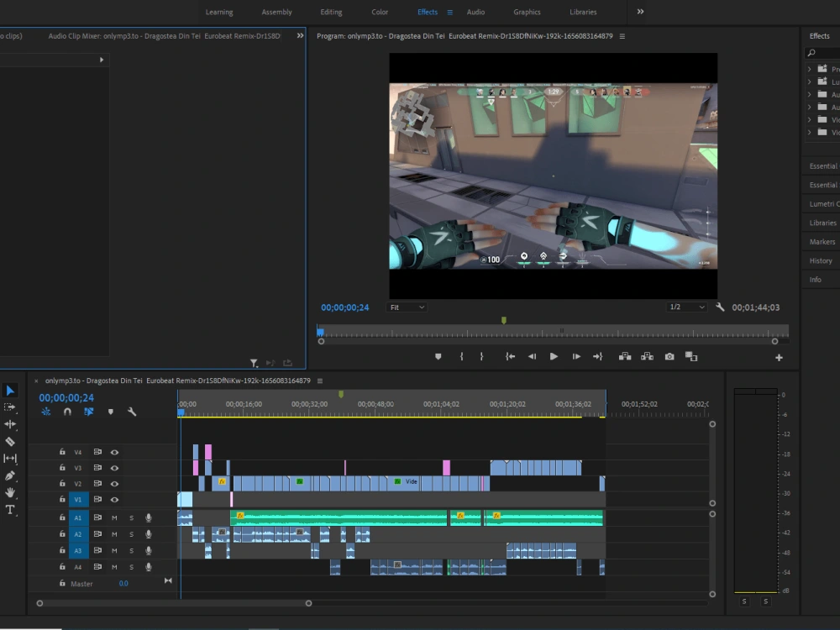Open Timeline display settings wrench

132,412
